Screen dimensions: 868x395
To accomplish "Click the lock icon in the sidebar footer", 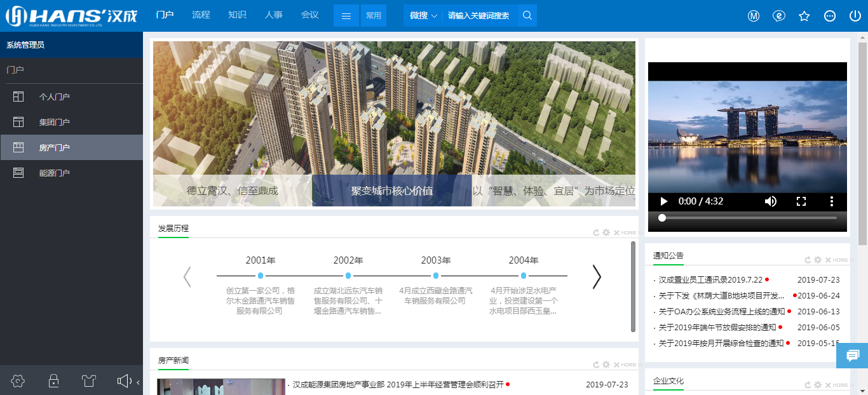I will [54, 381].
